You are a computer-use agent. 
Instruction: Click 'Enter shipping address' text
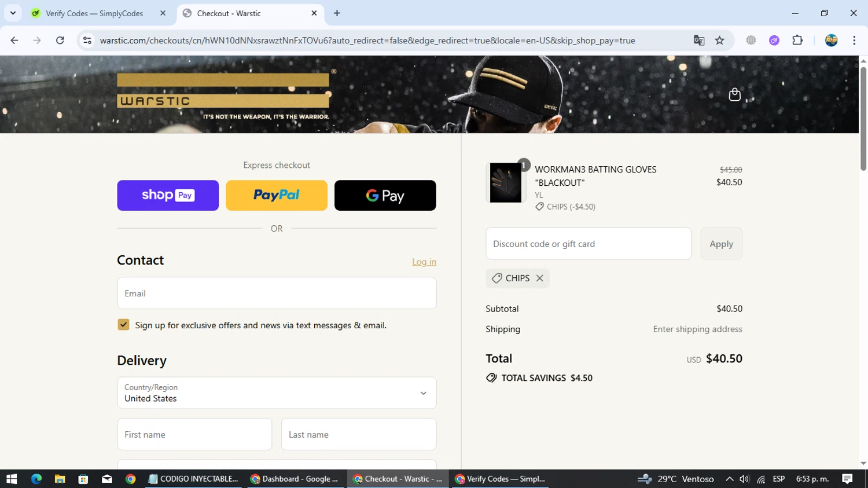[x=698, y=329]
